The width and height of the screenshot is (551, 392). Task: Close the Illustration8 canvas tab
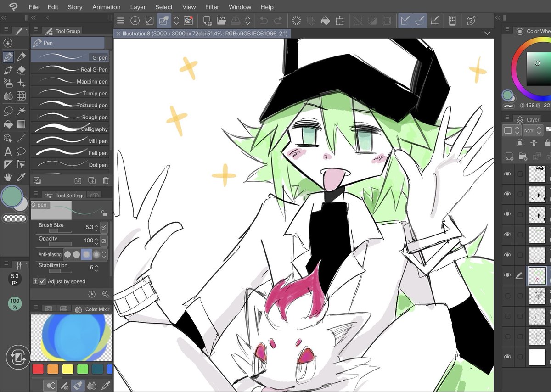click(118, 34)
